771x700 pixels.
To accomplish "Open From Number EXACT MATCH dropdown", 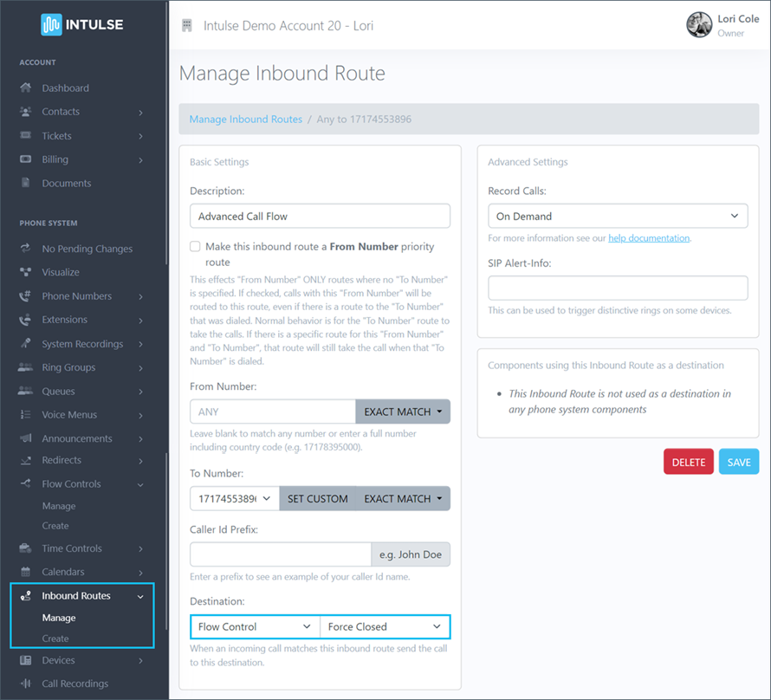I will (403, 412).
